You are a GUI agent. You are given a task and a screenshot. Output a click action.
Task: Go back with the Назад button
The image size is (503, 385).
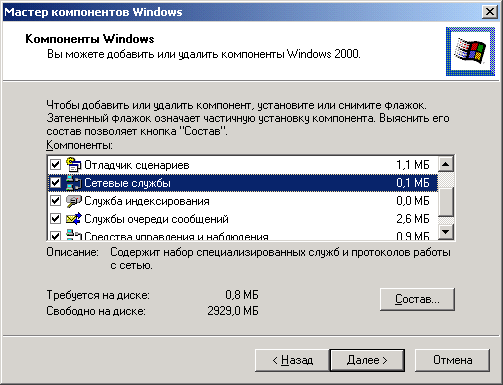(292, 360)
